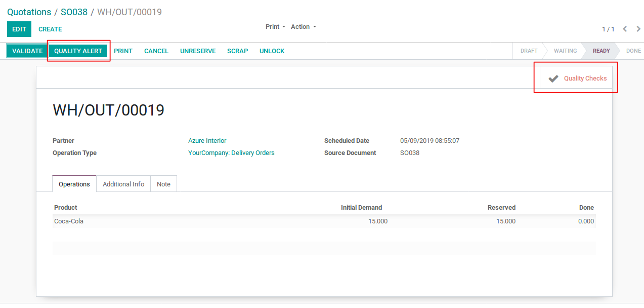Select the Draft status stage
Viewport: 644px width, 308px height.
coord(529,51)
